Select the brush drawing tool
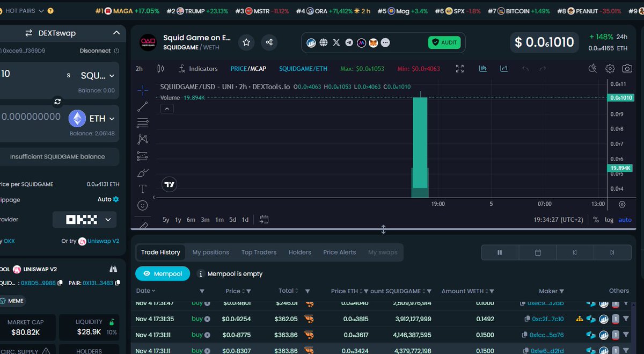644x354 pixels. [x=143, y=172]
